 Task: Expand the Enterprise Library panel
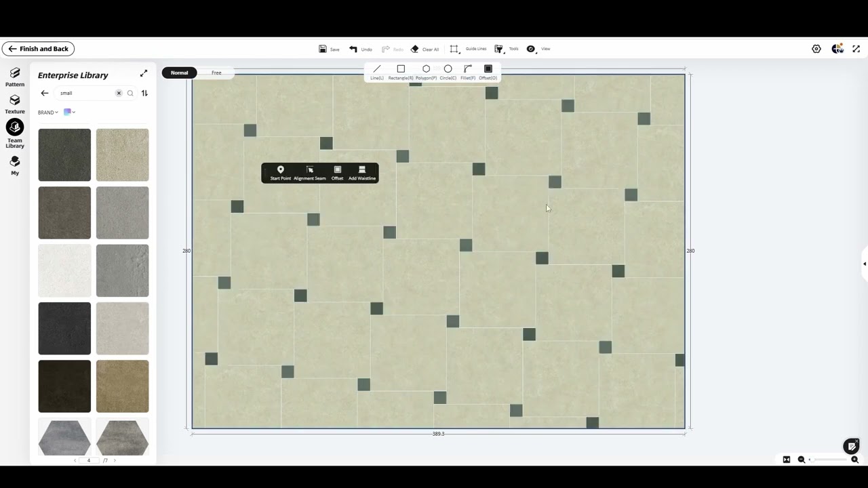coord(144,74)
